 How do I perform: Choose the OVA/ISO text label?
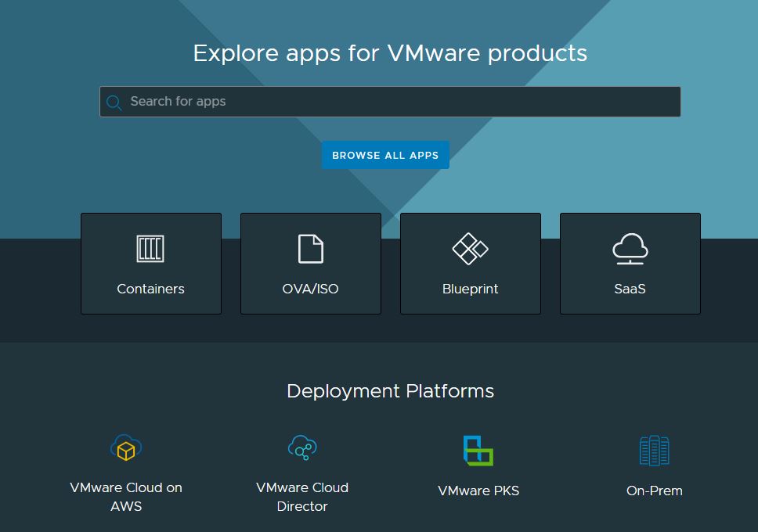pyautogui.click(x=311, y=289)
